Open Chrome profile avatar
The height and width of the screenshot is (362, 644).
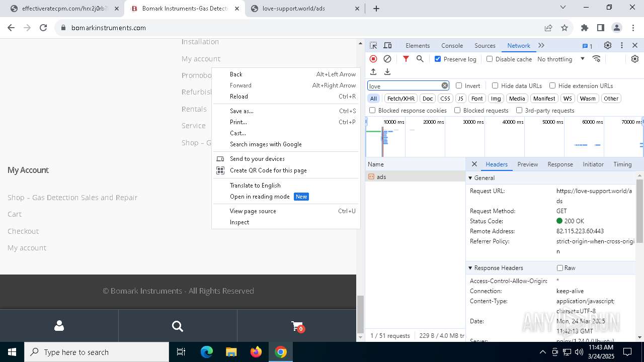(617, 28)
